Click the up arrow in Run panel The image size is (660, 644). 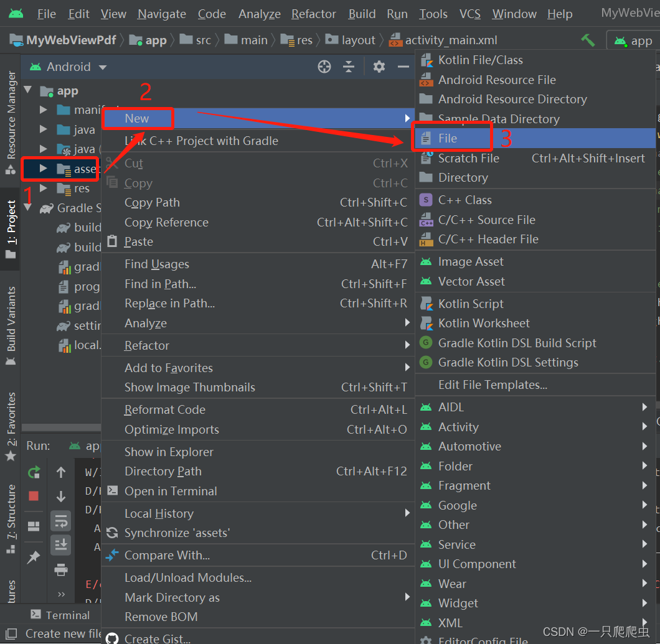point(61,472)
